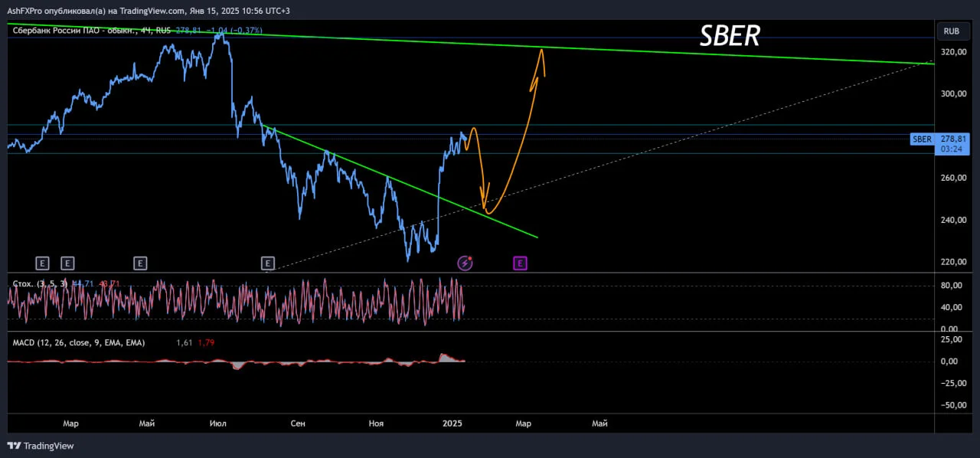
Task: Click the Июл time axis label
Action: point(218,424)
